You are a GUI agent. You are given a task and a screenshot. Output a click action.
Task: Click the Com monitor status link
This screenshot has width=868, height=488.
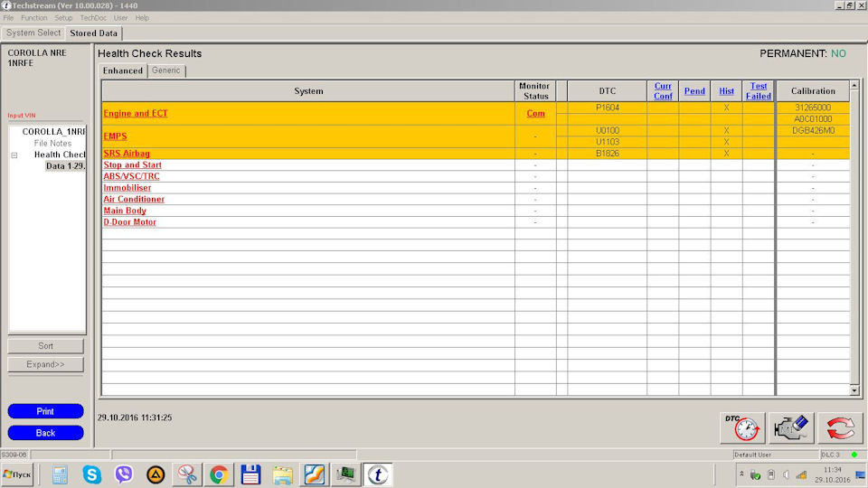click(535, 114)
